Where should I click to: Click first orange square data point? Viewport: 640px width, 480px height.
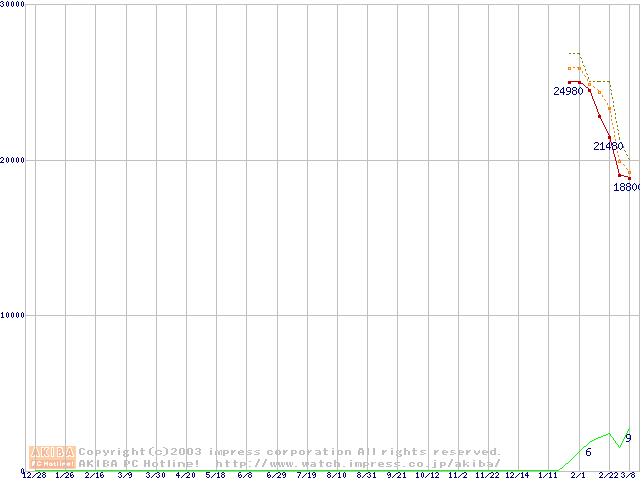click(x=569, y=68)
